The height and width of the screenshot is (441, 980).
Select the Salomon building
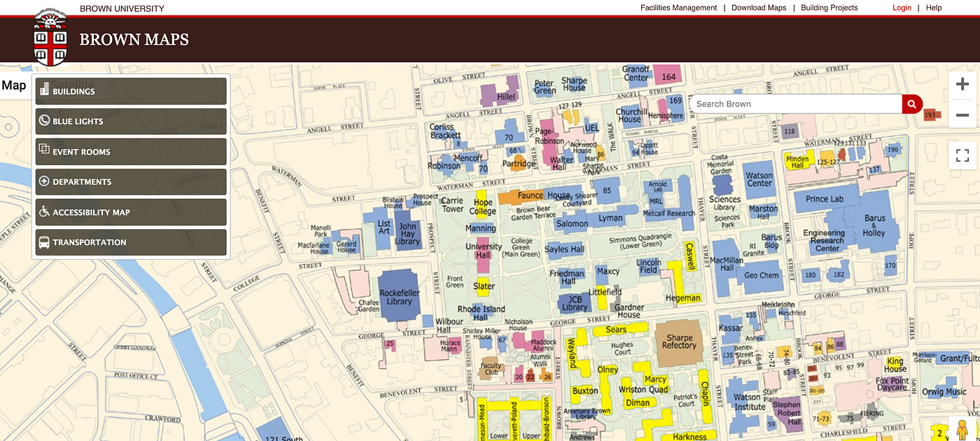click(x=572, y=224)
